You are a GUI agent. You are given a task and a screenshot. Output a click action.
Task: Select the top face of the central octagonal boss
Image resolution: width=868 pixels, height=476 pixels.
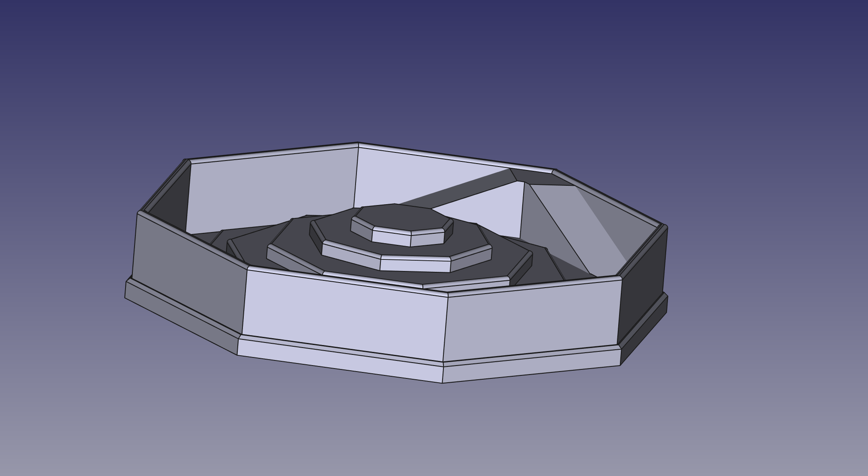pos(403,218)
